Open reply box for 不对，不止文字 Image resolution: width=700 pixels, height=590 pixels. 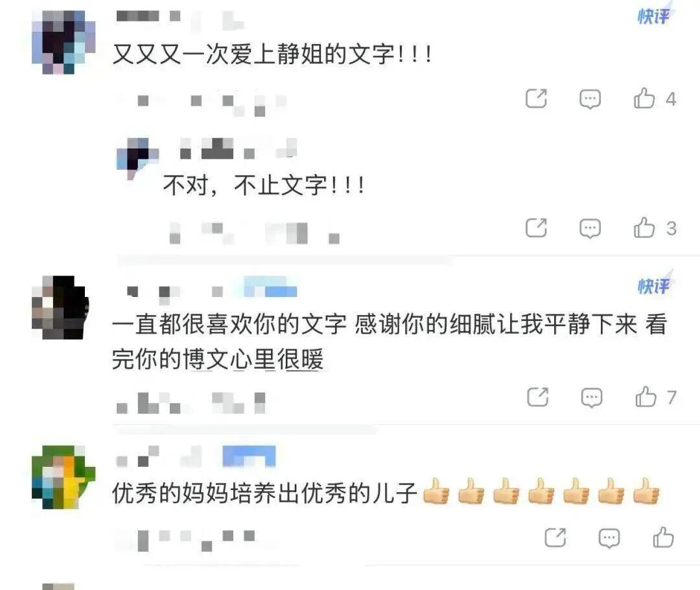coord(590,228)
